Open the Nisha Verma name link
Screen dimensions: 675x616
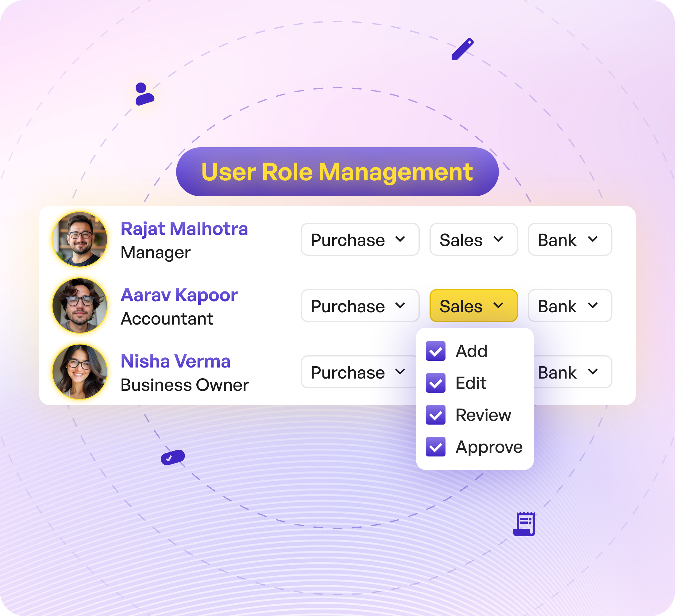point(175,361)
